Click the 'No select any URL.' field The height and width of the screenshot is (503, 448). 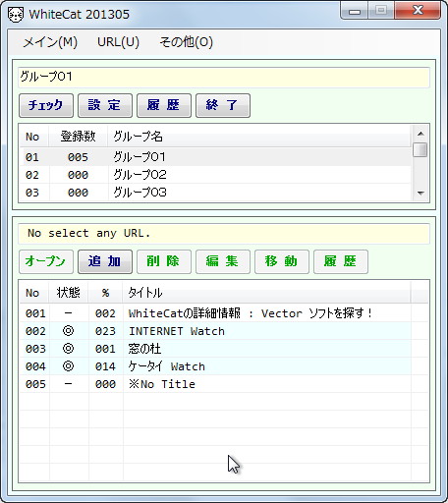click(x=224, y=234)
